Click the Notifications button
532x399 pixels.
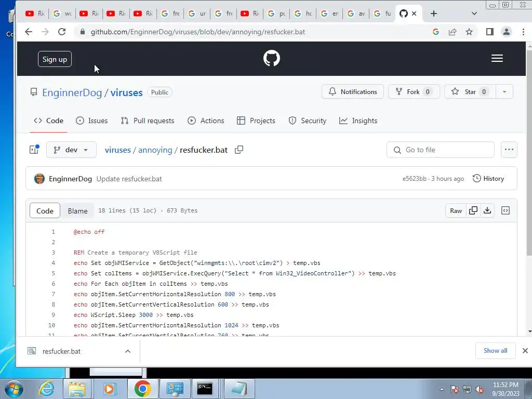pyautogui.click(x=353, y=91)
